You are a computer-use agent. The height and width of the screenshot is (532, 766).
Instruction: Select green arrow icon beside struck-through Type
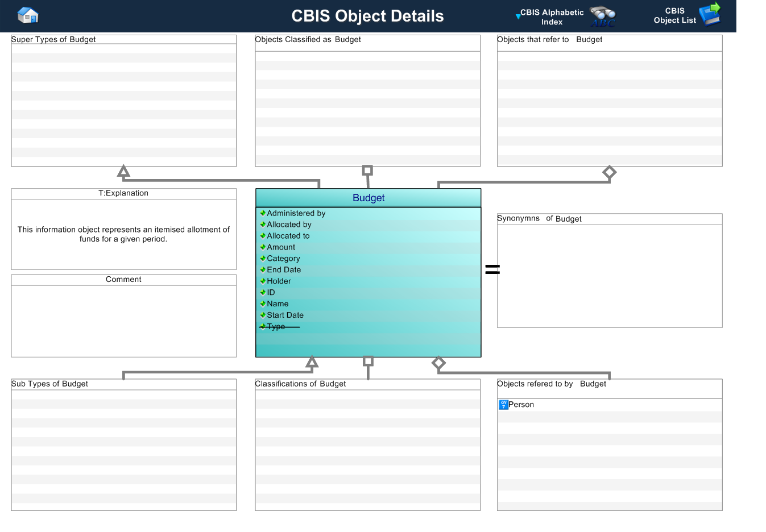click(x=263, y=327)
